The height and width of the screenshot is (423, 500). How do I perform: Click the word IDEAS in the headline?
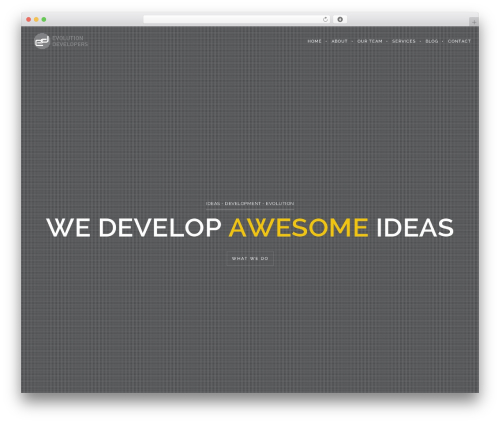(x=415, y=228)
